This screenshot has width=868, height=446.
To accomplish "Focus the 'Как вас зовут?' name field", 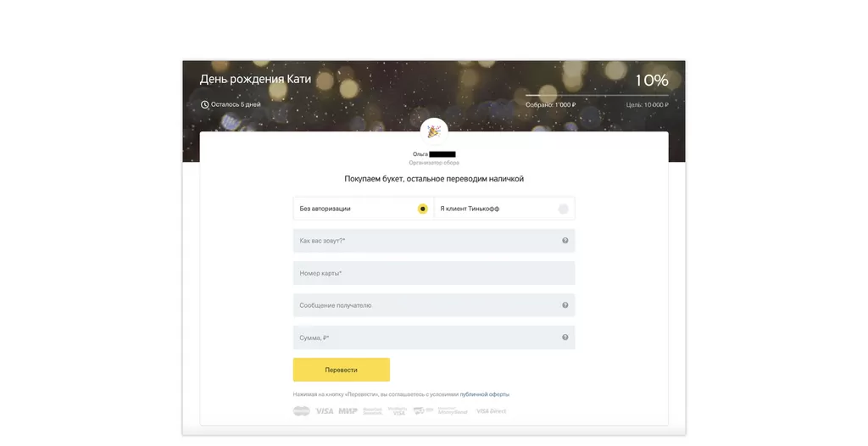I will [424, 241].
